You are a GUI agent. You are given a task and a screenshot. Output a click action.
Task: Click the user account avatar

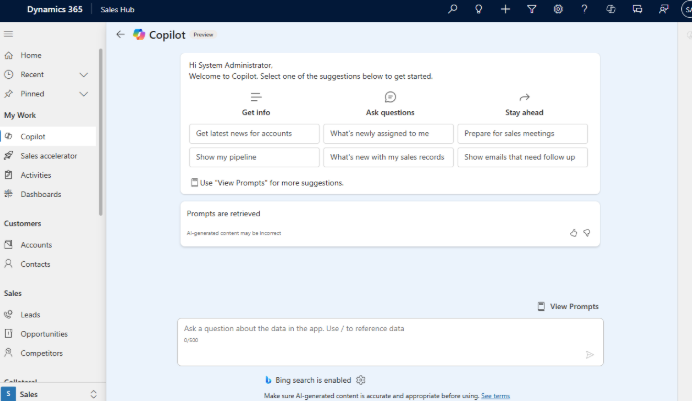coord(687,9)
